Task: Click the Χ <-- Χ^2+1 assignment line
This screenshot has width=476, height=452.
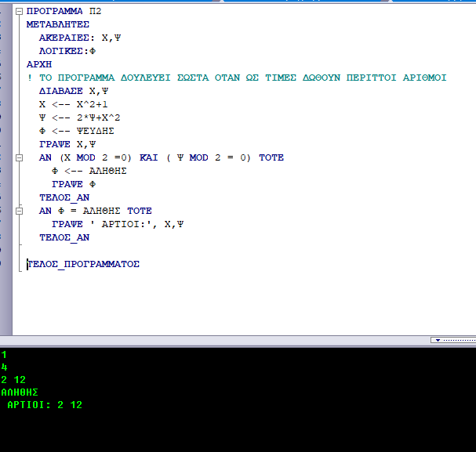Action: [75, 104]
